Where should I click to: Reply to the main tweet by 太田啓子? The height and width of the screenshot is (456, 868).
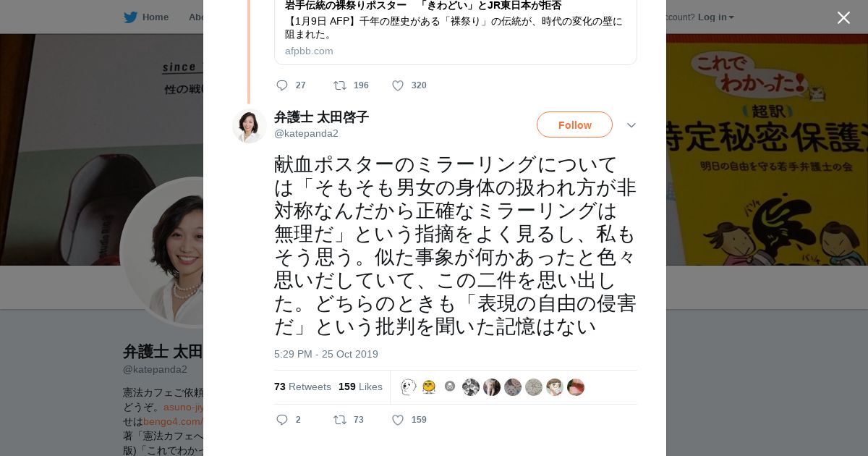tap(282, 420)
